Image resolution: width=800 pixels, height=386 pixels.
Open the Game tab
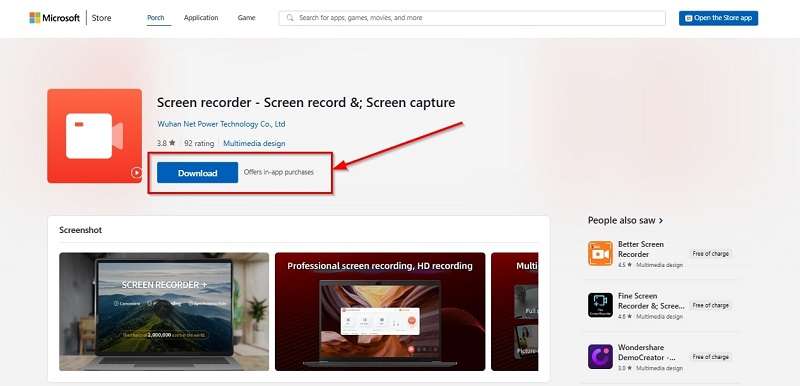pyautogui.click(x=246, y=18)
